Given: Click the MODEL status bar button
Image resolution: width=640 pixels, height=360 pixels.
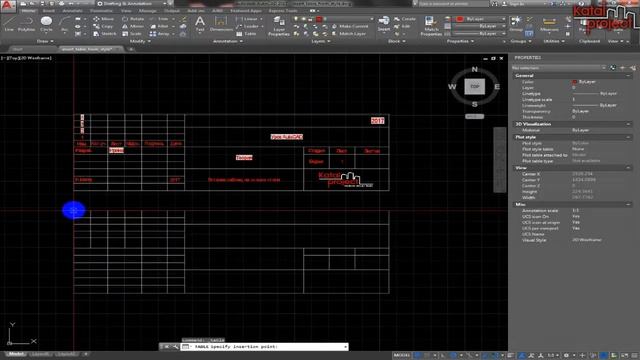Looking at the screenshot, I should (x=401, y=356).
